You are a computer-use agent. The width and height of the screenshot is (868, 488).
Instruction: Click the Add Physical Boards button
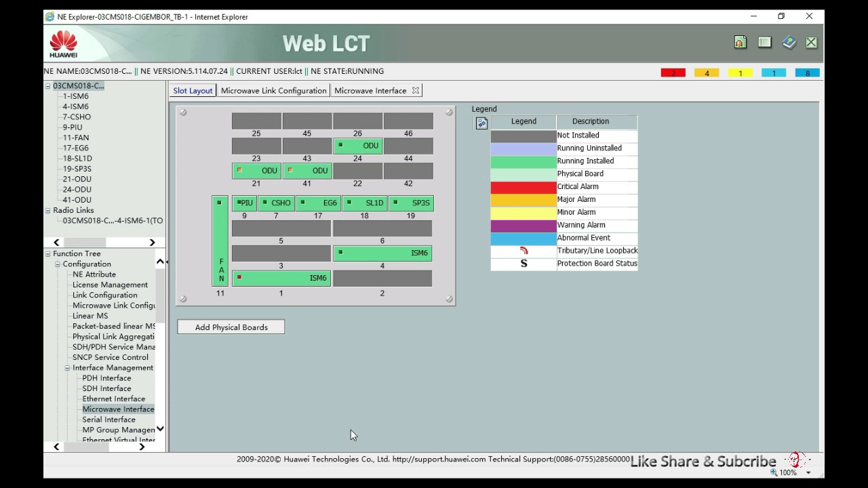click(x=231, y=327)
